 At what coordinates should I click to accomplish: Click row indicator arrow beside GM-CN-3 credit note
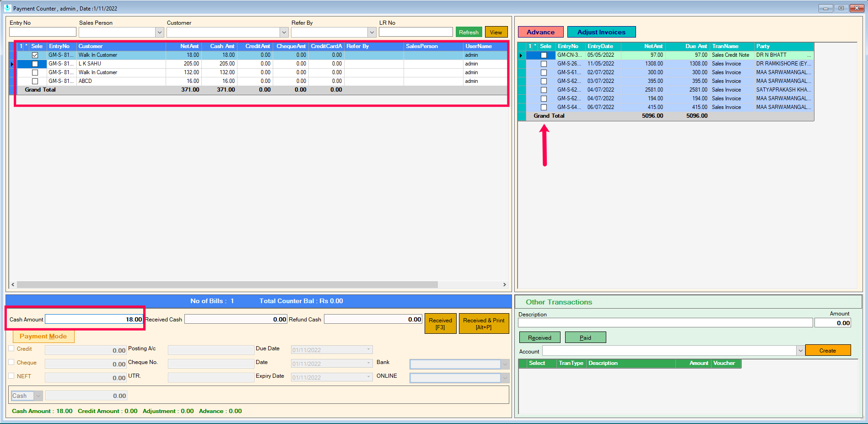click(x=521, y=55)
